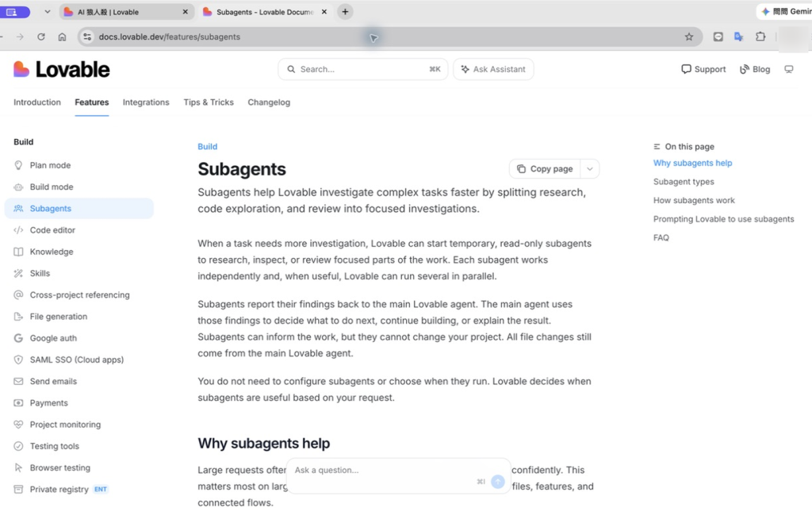Jump to Why subagents help section
The width and height of the screenshot is (812, 508).
[x=692, y=164]
